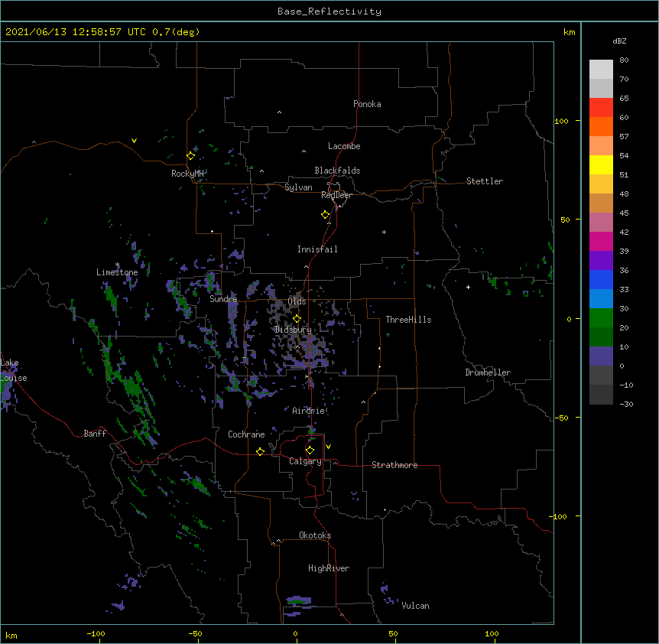Screen dimensions: 659x644
Task: Select the yellow 54 dBZ legend swatch
Action: tap(601, 164)
